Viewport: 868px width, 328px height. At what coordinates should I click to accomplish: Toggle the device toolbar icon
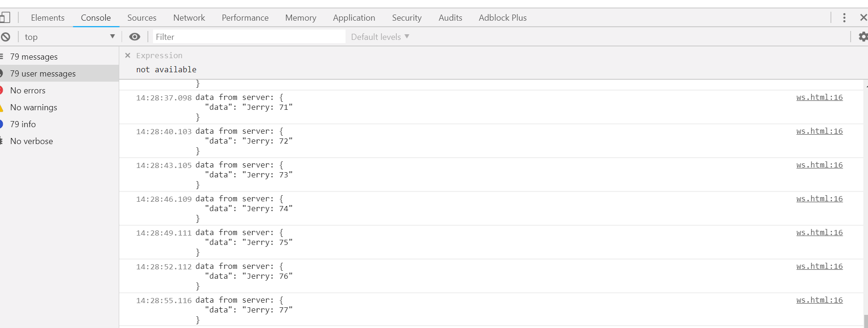point(5,18)
